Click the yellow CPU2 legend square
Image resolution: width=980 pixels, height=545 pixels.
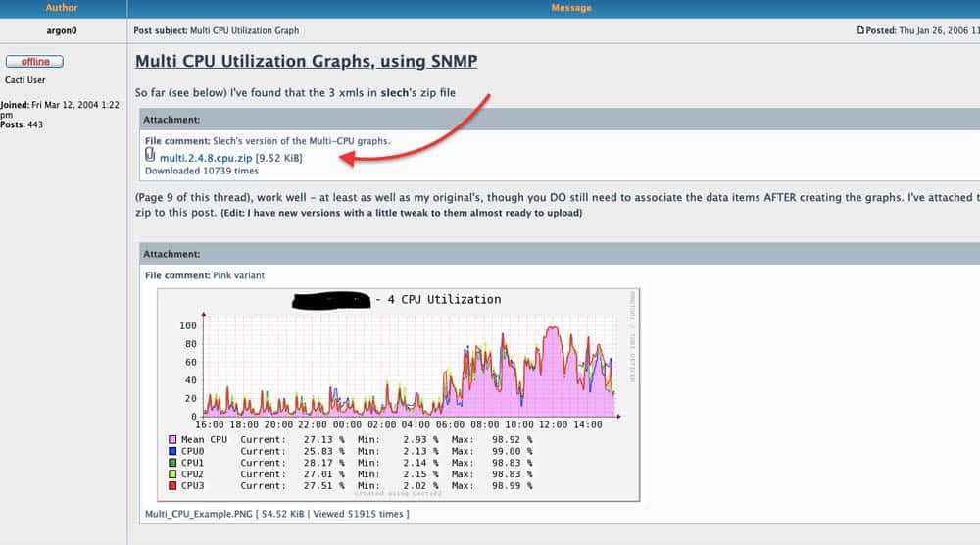point(172,473)
